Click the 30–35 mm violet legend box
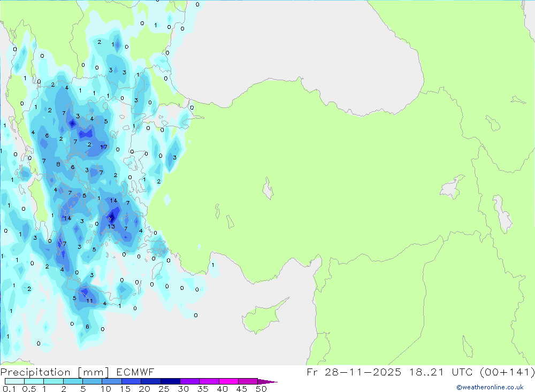535x392 pixels. [190, 381]
